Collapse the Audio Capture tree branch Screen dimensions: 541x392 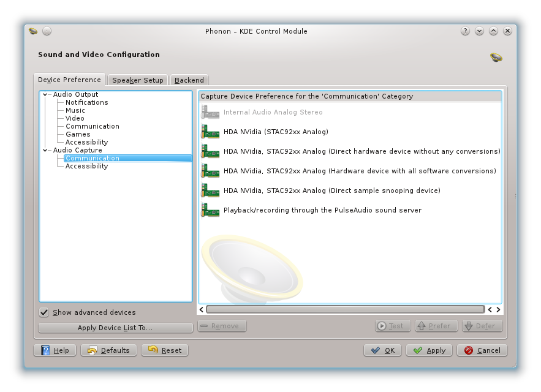45,150
